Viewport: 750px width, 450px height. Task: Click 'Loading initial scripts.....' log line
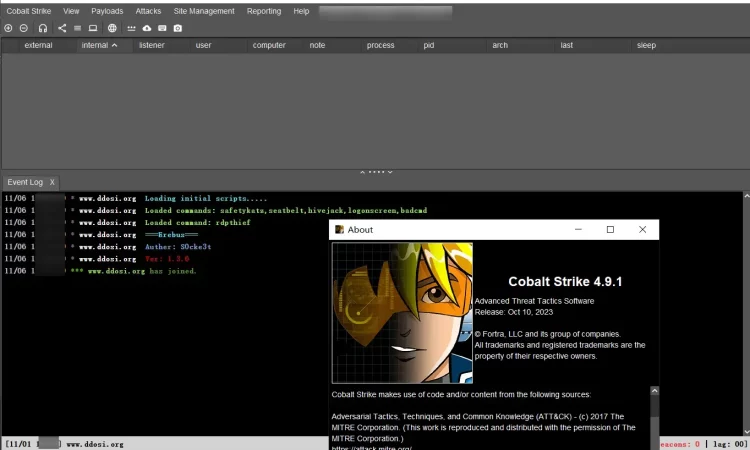pos(206,198)
